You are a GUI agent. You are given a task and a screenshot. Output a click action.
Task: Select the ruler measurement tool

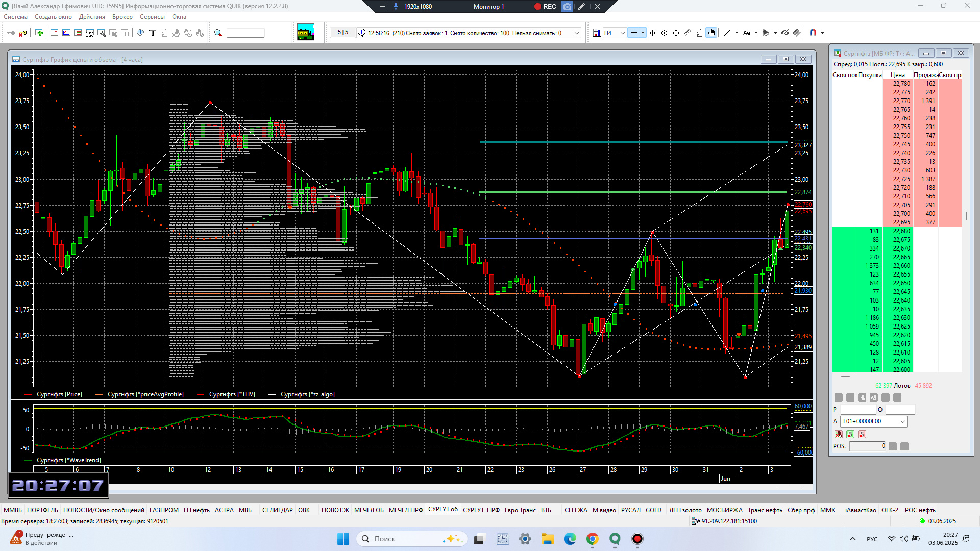pos(688,33)
